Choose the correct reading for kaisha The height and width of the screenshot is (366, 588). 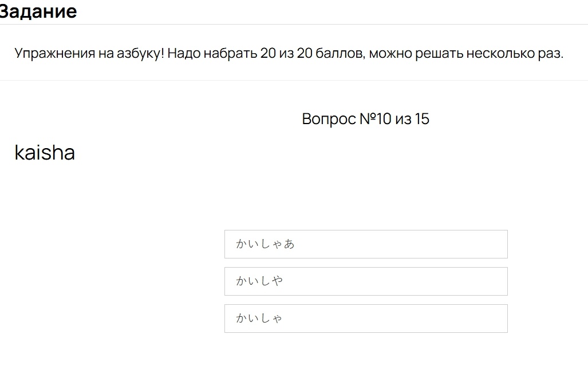click(367, 319)
